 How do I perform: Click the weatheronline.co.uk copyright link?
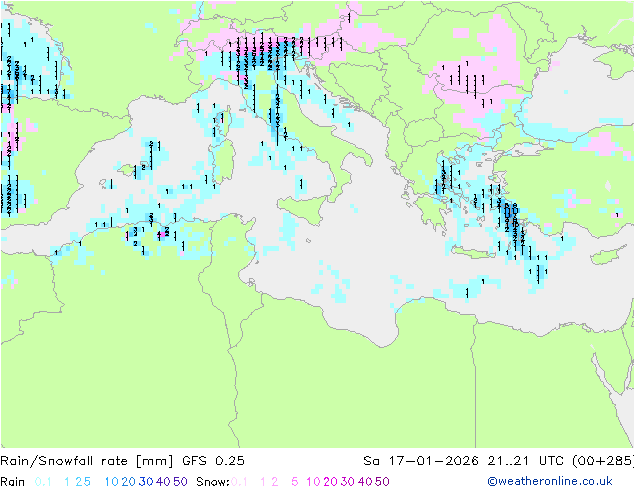(550, 481)
